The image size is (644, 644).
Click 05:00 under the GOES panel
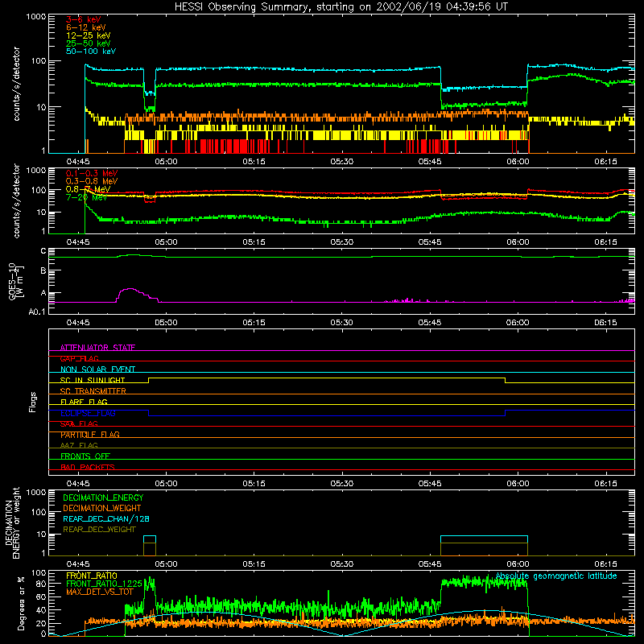(166, 323)
